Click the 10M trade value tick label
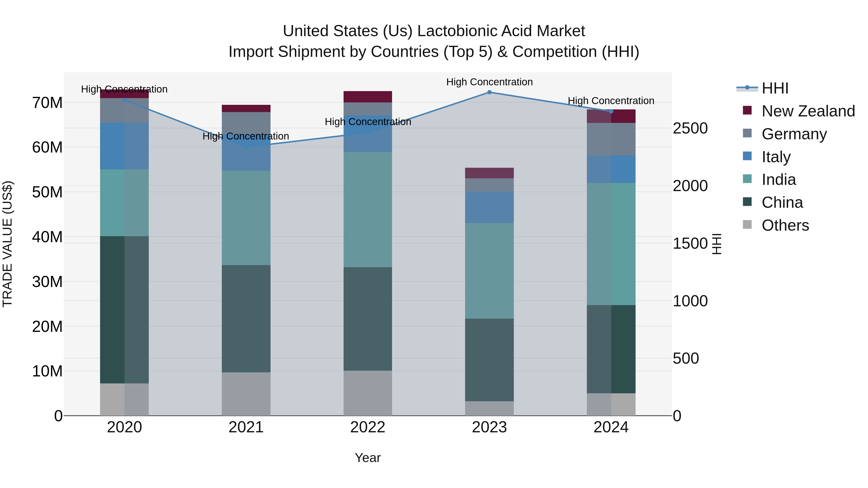The width and height of the screenshot is (868, 488). point(47,371)
